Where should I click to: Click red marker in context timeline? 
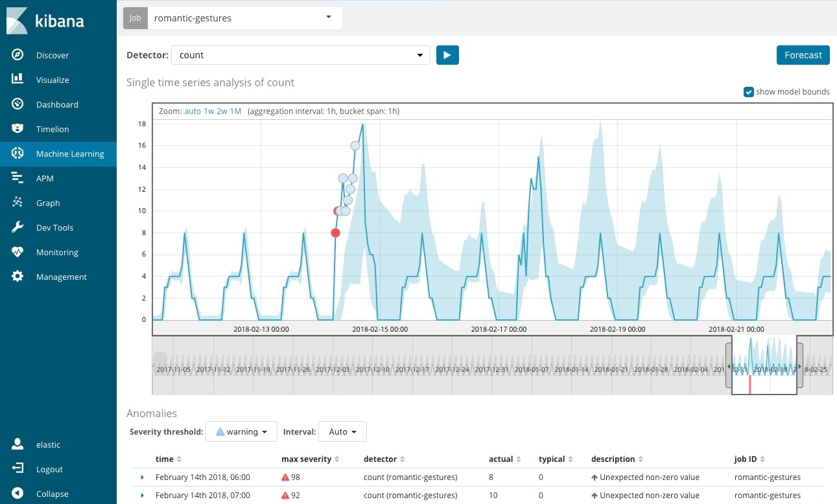(749, 385)
